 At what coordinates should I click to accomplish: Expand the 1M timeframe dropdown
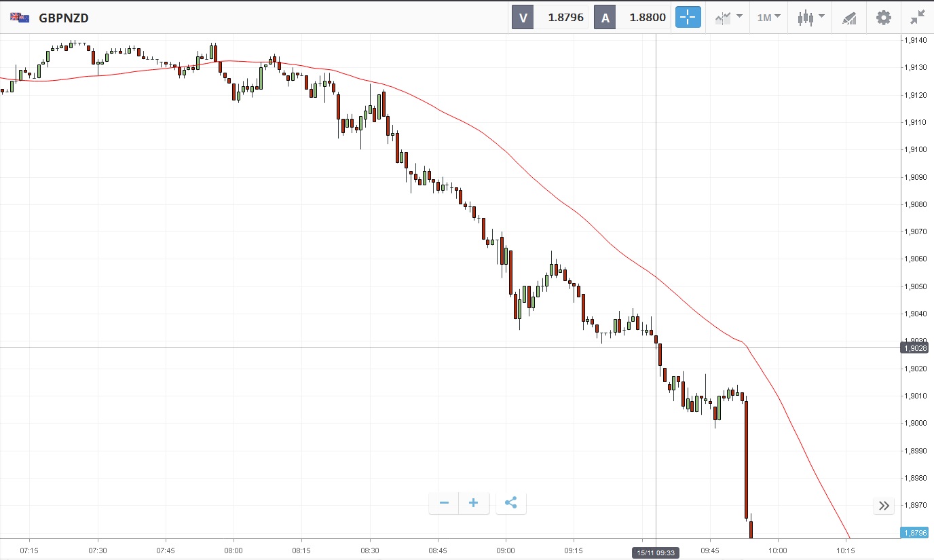pyautogui.click(x=769, y=18)
